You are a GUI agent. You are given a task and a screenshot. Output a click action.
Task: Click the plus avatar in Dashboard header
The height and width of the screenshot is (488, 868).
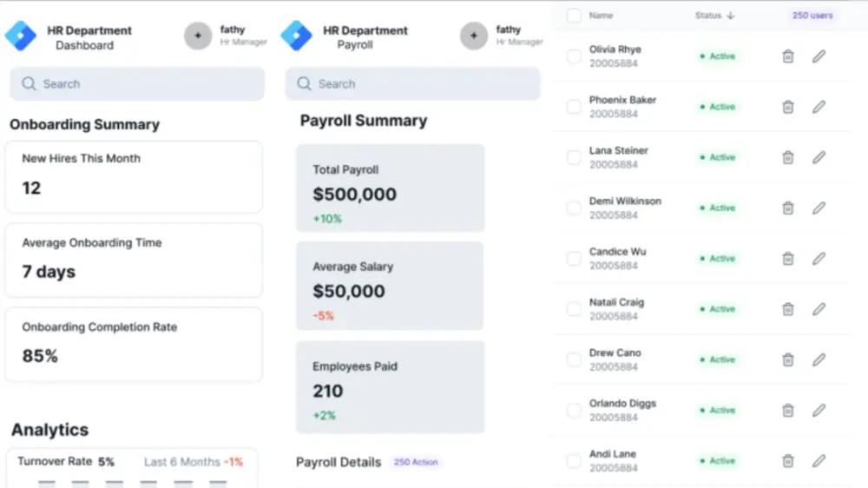coord(198,36)
